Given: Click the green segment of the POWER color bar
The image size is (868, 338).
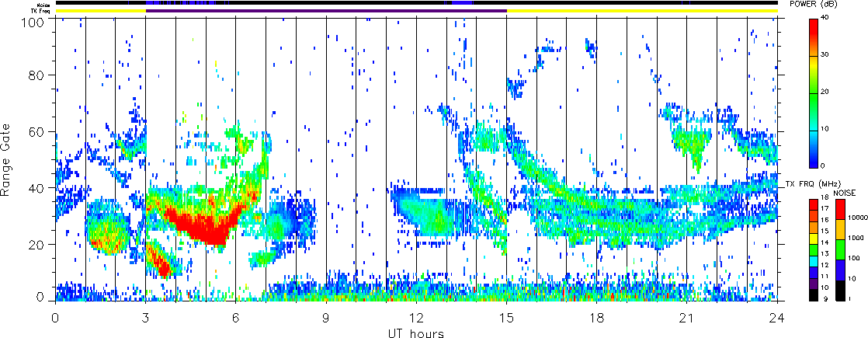Looking at the screenshot, I should 814,111.
